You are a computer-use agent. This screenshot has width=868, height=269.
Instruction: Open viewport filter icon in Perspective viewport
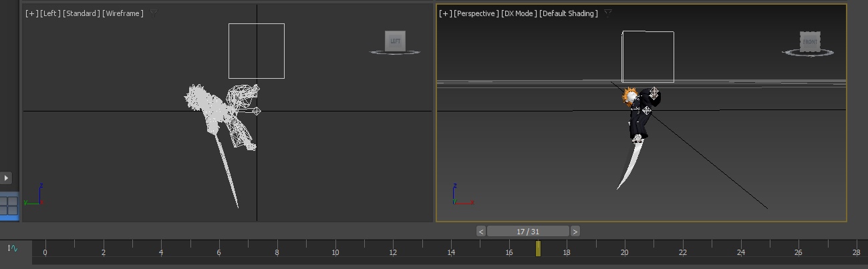click(607, 13)
